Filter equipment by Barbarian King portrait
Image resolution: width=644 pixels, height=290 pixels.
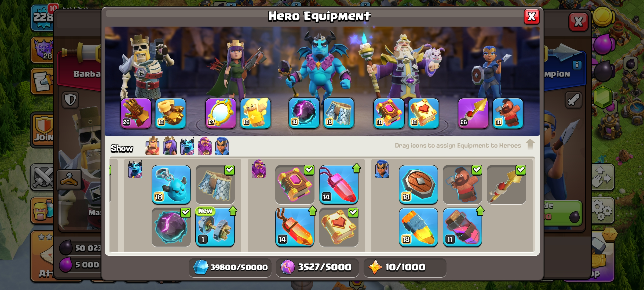point(152,146)
